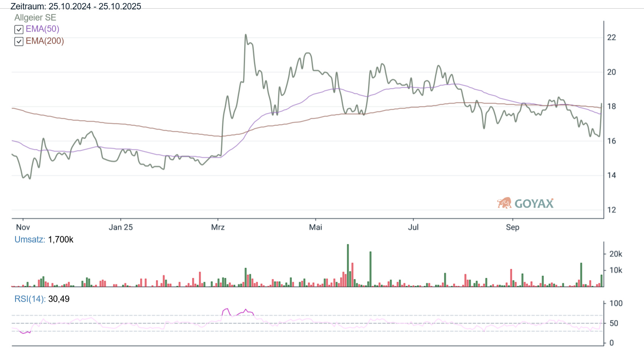Screen dimensions: 644x348
Task: Click the 12 price axis label
Action: [612, 210]
